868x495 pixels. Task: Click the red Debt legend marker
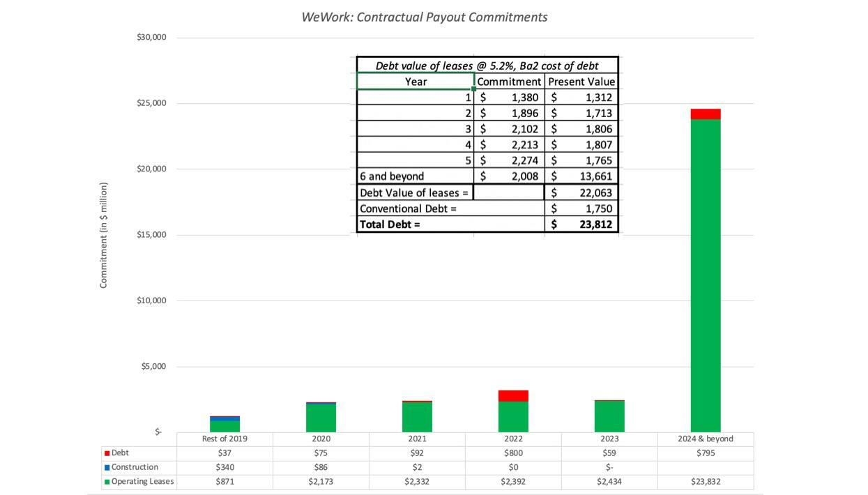click(x=107, y=453)
